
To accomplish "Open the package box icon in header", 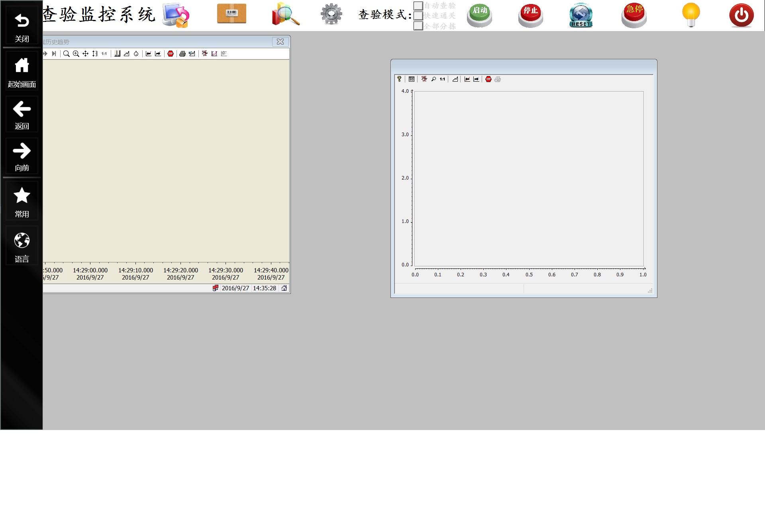I will [x=231, y=14].
